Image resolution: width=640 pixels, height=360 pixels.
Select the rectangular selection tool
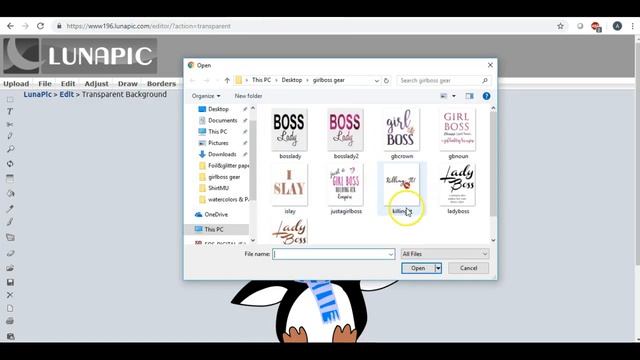pyautogui.click(x=10, y=100)
